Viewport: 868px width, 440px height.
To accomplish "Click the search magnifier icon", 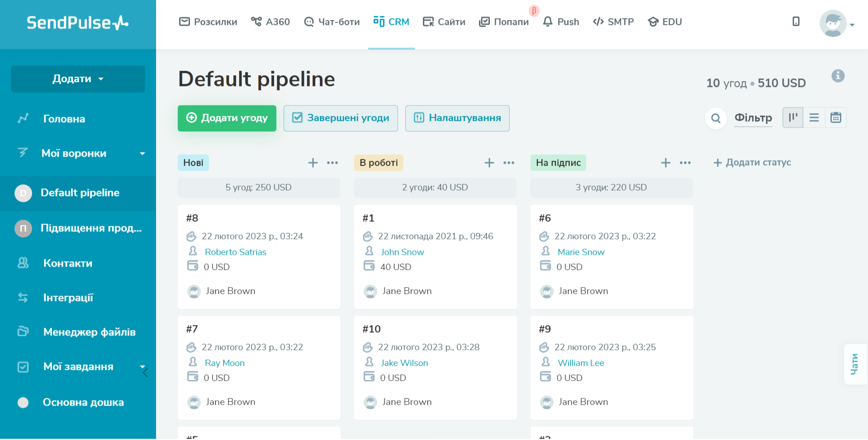I will (716, 118).
